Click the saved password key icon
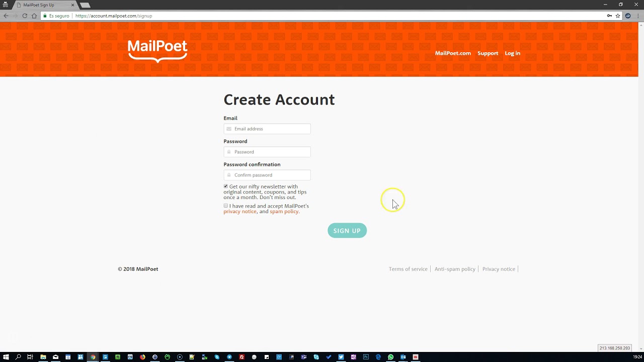Image resolution: width=644 pixels, height=362 pixels. tap(609, 16)
